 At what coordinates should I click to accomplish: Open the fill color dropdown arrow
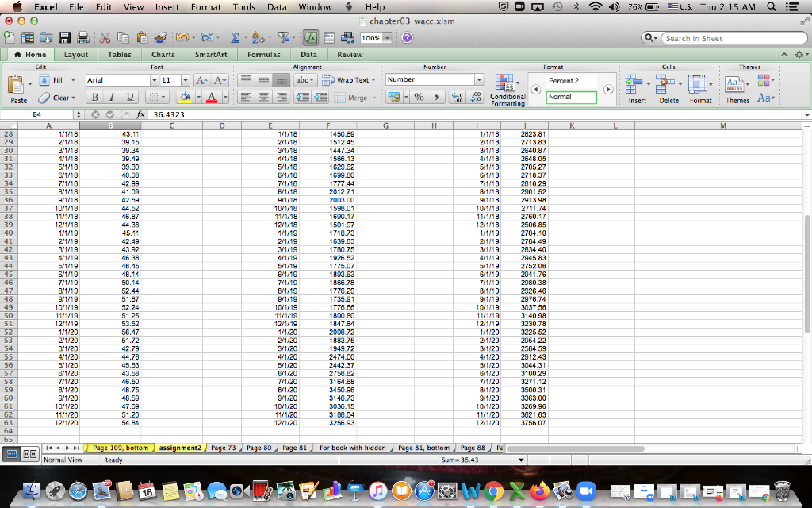tap(198, 97)
